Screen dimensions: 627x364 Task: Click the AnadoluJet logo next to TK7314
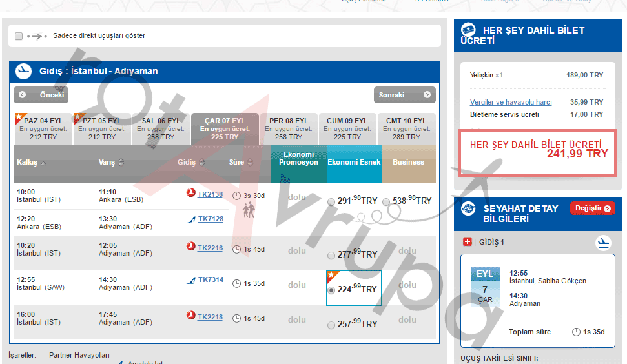(190, 280)
